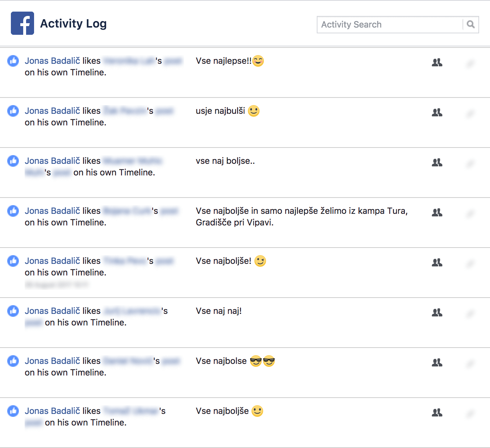
Task: Open Jonas Badalič link in last smiley row
Action: [53, 411]
